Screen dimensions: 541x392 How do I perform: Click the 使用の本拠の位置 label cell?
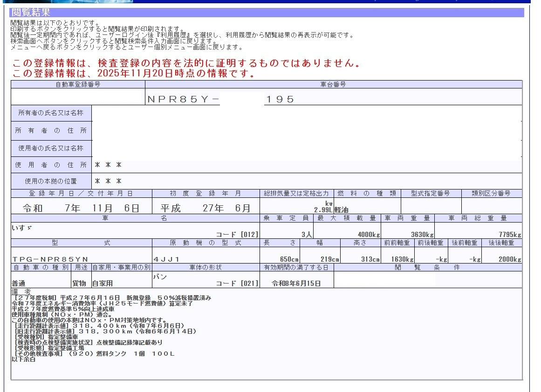(x=51, y=181)
